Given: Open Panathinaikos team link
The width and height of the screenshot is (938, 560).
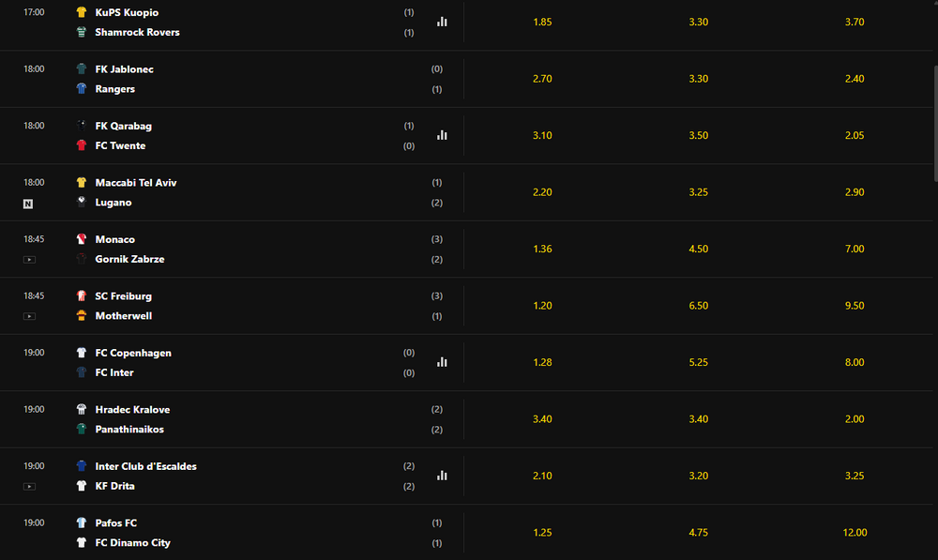Looking at the screenshot, I should [x=129, y=429].
